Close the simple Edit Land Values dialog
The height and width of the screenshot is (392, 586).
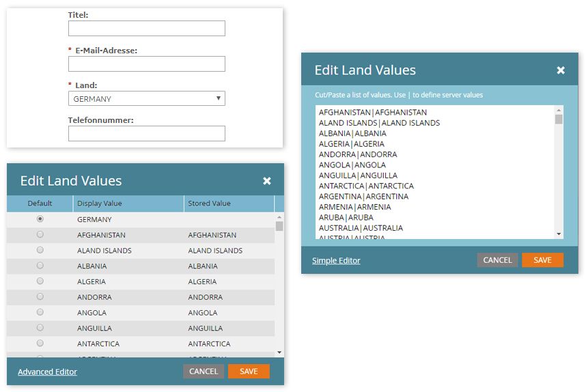pyautogui.click(x=267, y=181)
